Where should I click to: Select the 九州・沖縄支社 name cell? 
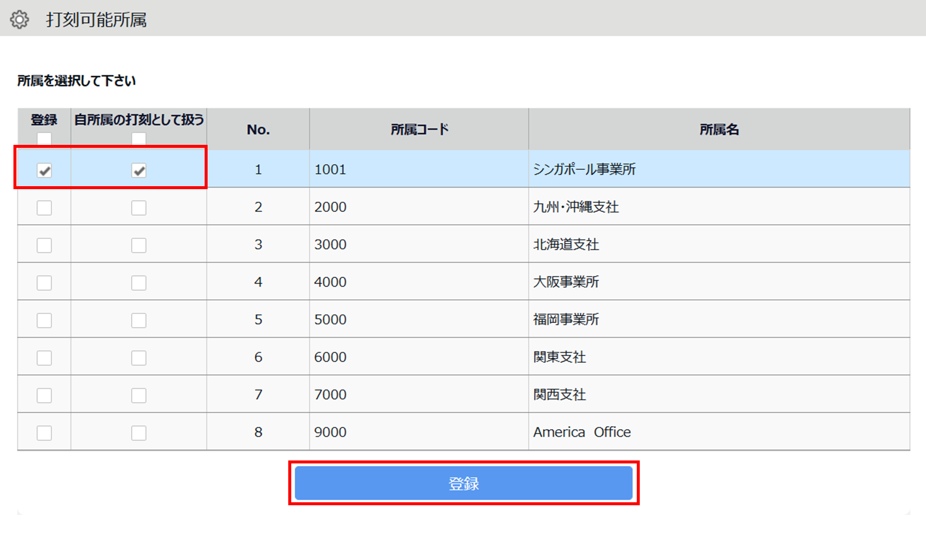tap(719, 207)
